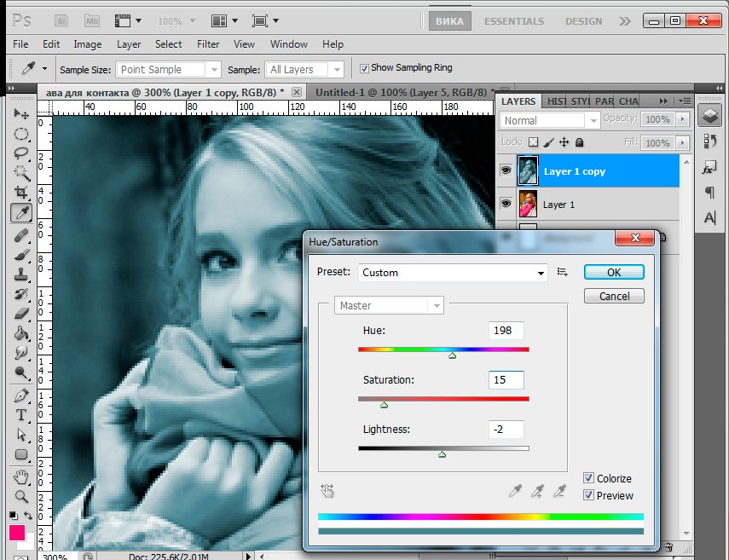Screen dimensions: 729x560
Task: Hide the Layer 1 copy layer
Action: pyautogui.click(x=506, y=171)
